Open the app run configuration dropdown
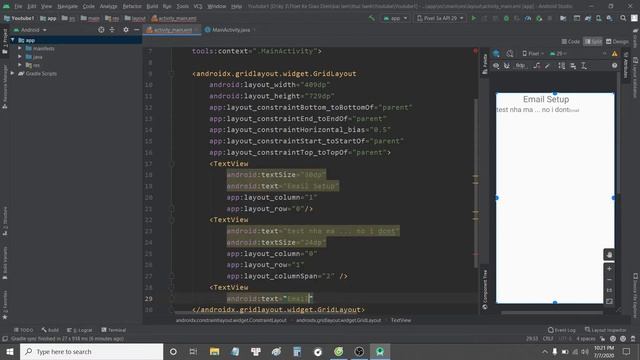Screen dimensions: 640x360 395,18
